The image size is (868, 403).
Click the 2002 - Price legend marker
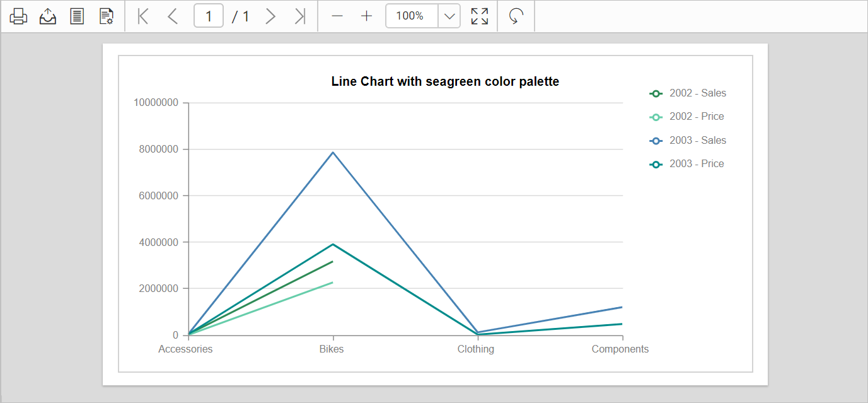pos(656,117)
